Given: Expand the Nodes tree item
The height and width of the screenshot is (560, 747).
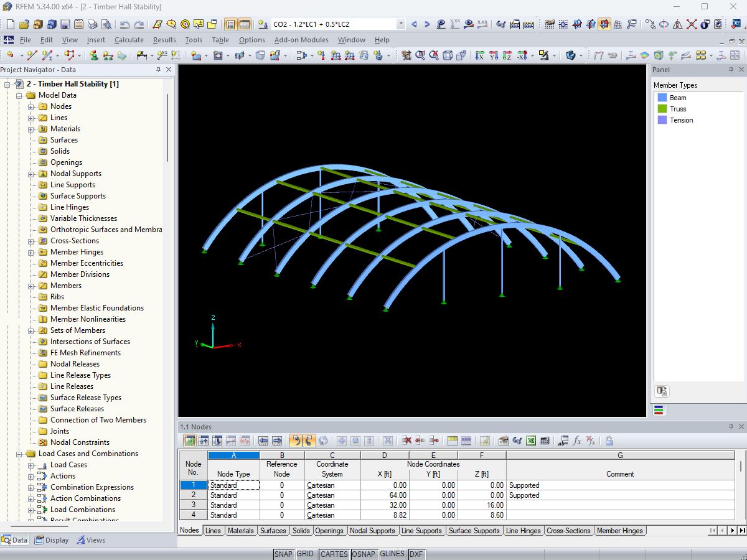Looking at the screenshot, I should coord(31,106).
